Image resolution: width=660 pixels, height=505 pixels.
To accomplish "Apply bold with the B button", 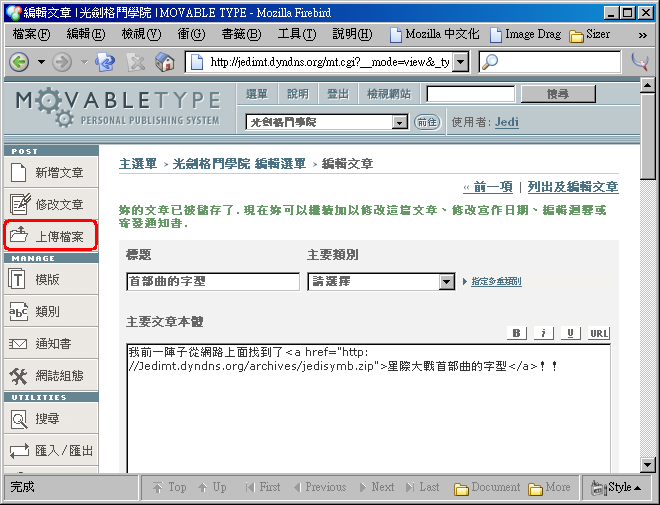I will 516,333.
